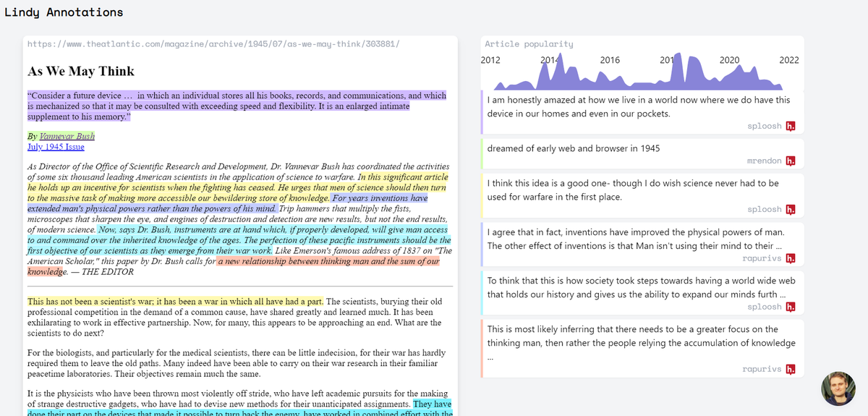Click 2020 on popularity timeline
Image resolution: width=868 pixels, height=416 pixels.
[730, 60]
